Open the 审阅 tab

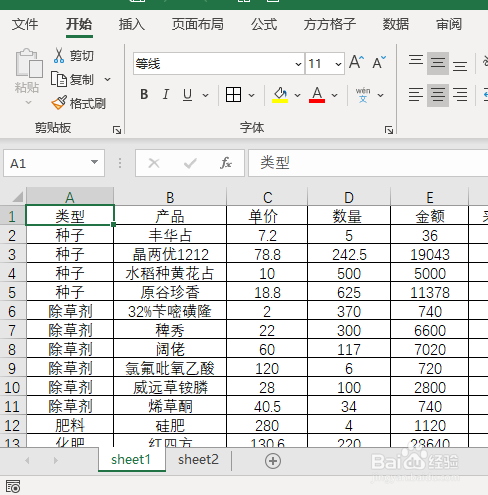click(x=449, y=24)
